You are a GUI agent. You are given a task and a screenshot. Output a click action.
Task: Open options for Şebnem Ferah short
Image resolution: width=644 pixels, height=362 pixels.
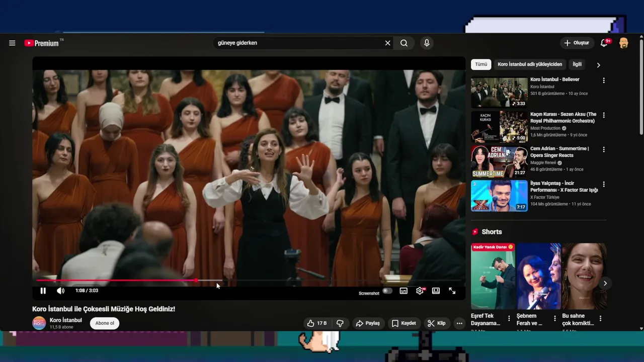coord(554,318)
